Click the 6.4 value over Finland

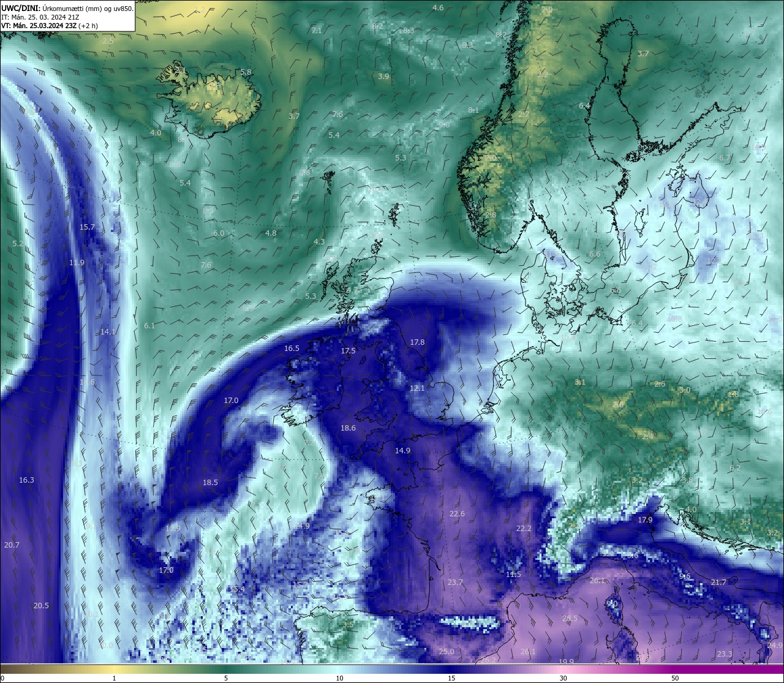coord(584,106)
